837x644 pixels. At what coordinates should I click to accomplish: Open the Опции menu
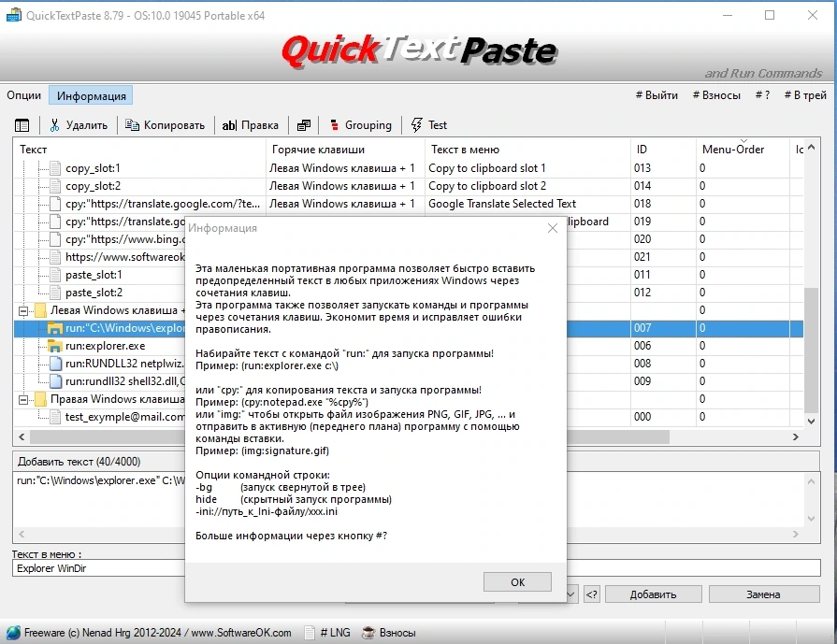click(24, 95)
